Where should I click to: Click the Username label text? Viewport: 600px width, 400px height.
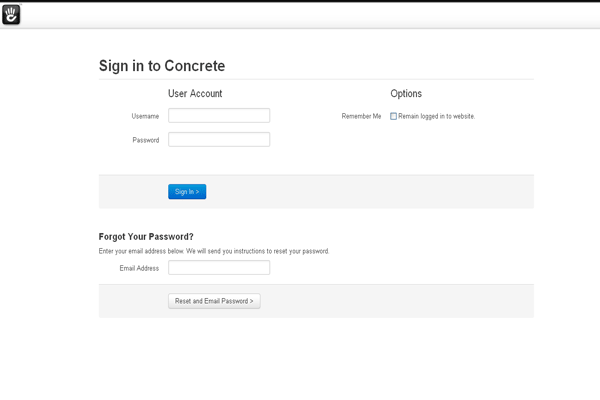pos(145,116)
